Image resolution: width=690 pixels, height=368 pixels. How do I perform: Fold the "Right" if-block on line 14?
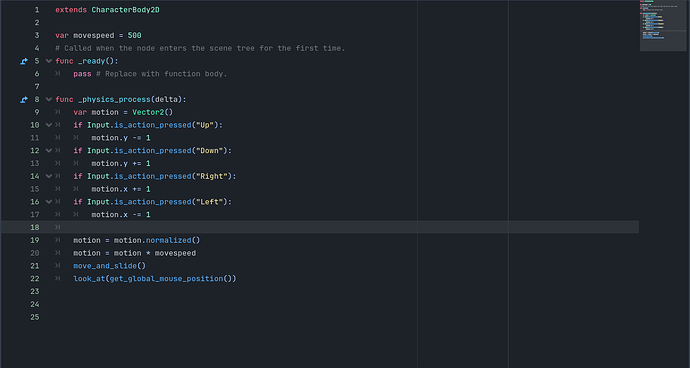click(x=49, y=176)
